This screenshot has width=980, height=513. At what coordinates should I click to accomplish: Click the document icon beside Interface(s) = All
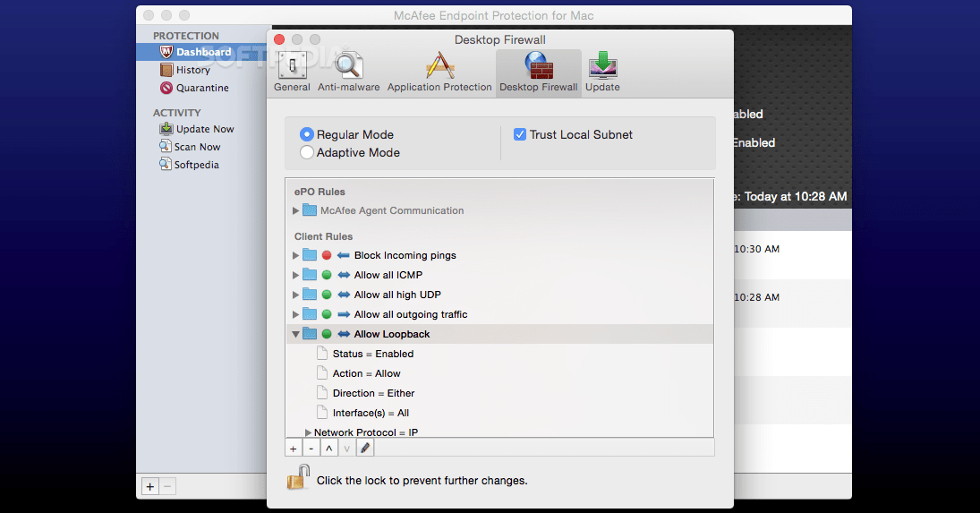pos(322,413)
